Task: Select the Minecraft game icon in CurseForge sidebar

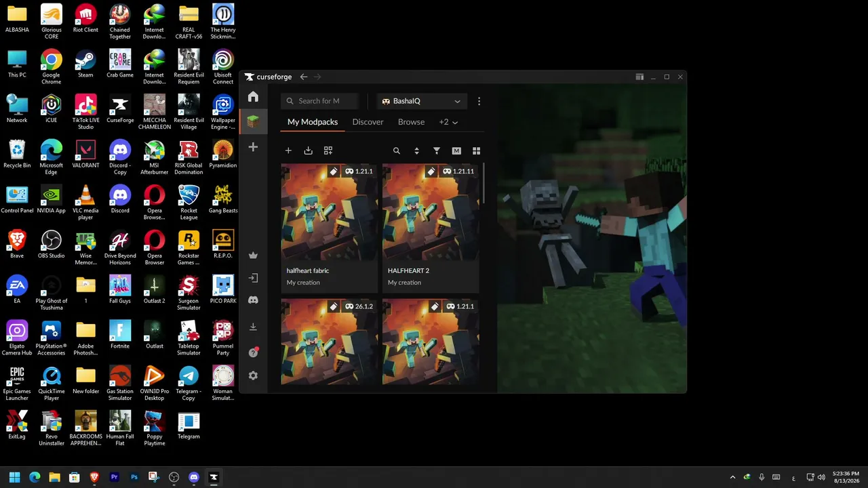Action: tap(253, 121)
